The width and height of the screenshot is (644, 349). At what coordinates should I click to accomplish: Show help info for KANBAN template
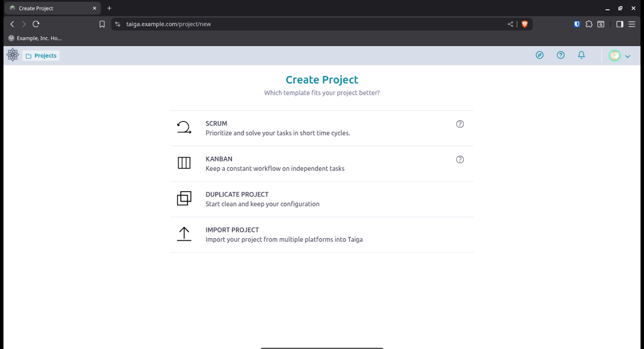point(460,160)
